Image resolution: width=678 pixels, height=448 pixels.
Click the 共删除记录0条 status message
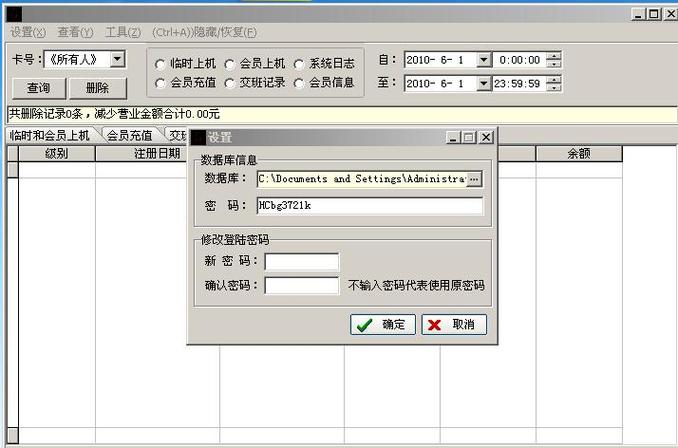click(x=114, y=114)
